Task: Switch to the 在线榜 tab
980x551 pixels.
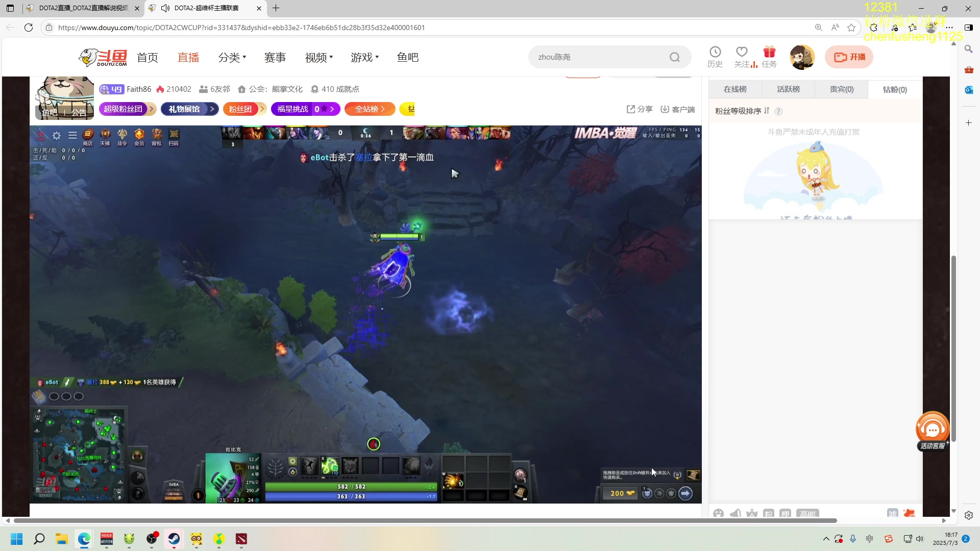Action: click(735, 89)
